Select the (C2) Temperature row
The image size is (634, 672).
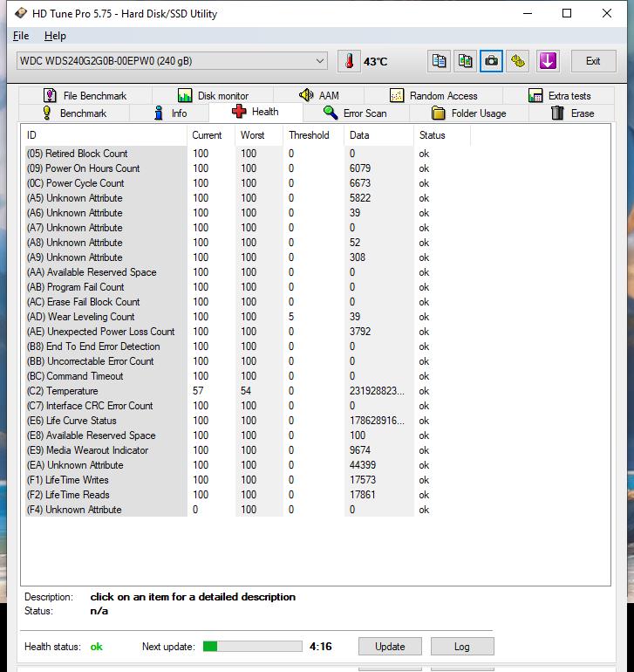pyautogui.click(x=248, y=391)
